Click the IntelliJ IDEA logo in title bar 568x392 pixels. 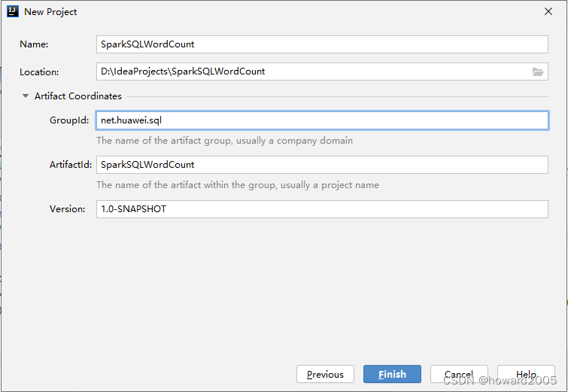pyautogui.click(x=12, y=11)
